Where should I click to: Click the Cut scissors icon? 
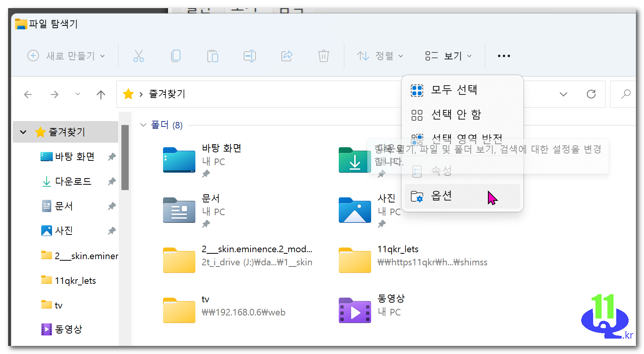click(139, 56)
